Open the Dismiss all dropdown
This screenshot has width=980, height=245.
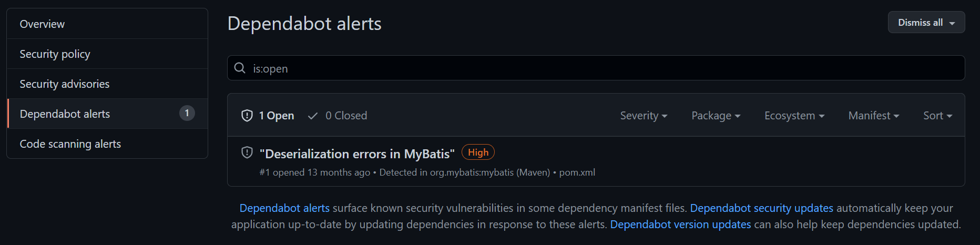(x=926, y=23)
